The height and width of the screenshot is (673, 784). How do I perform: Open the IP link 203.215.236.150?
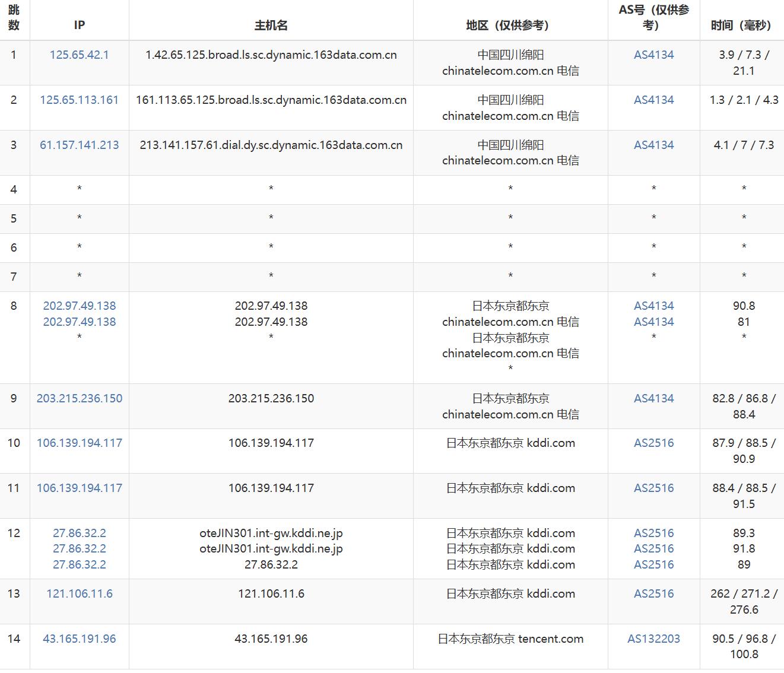[x=79, y=398]
